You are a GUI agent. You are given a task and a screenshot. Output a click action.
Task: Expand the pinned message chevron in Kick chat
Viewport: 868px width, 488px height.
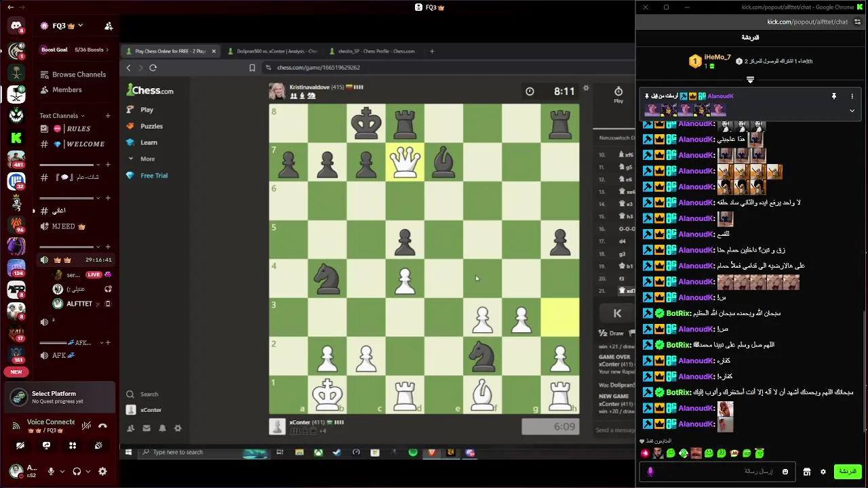coord(852,110)
